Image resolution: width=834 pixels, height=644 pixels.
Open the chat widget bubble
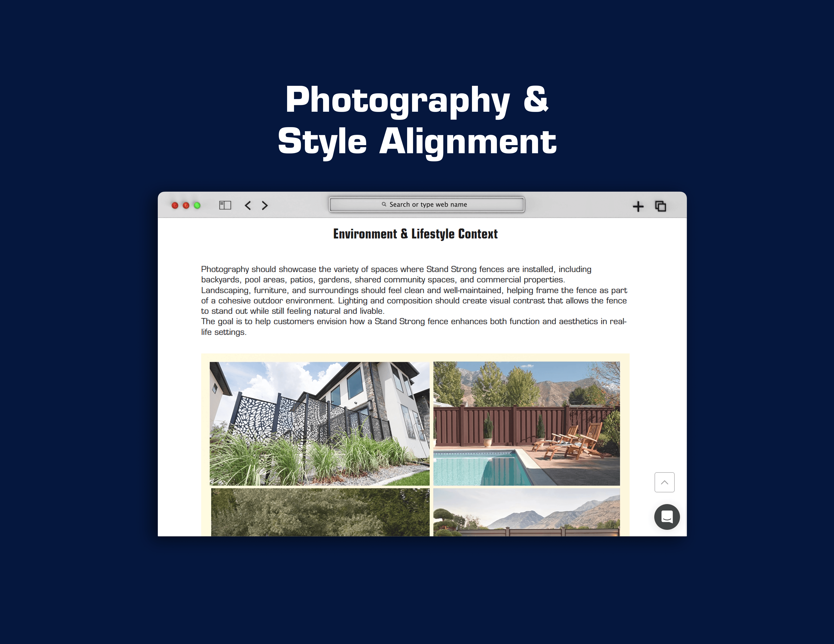tap(667, 517)
